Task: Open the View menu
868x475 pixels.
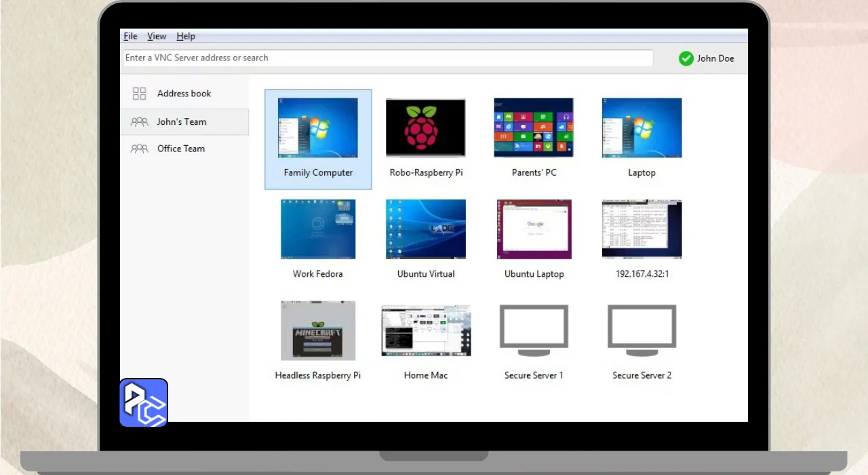Action: tap(157, 37)
